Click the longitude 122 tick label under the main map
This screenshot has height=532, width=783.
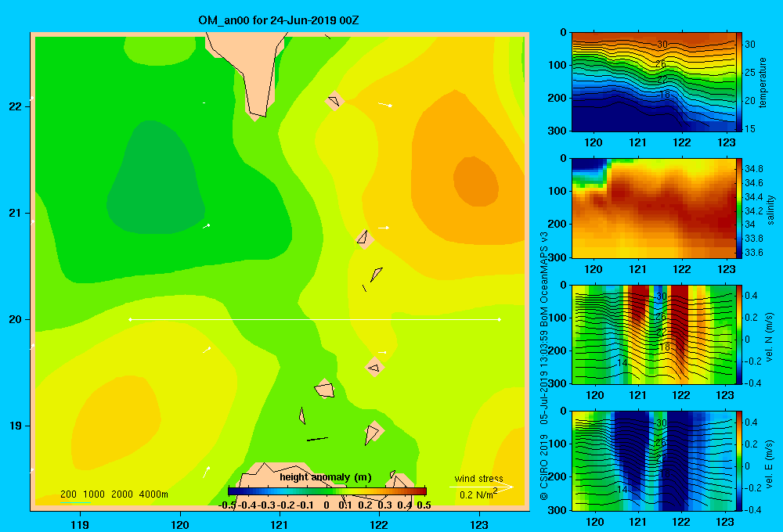pyautogui.click(x=379, y=524)
